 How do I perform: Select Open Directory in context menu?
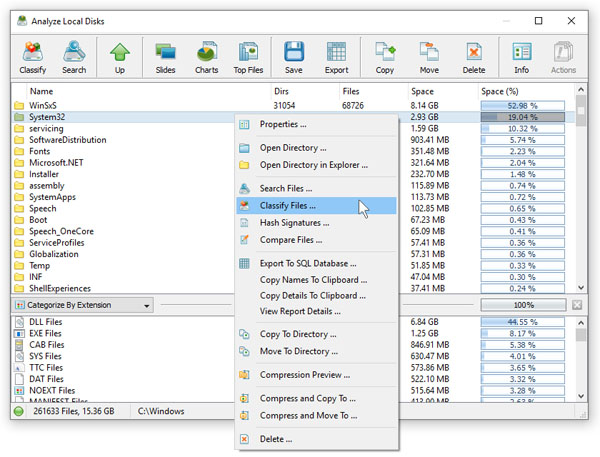click(316, 148)
